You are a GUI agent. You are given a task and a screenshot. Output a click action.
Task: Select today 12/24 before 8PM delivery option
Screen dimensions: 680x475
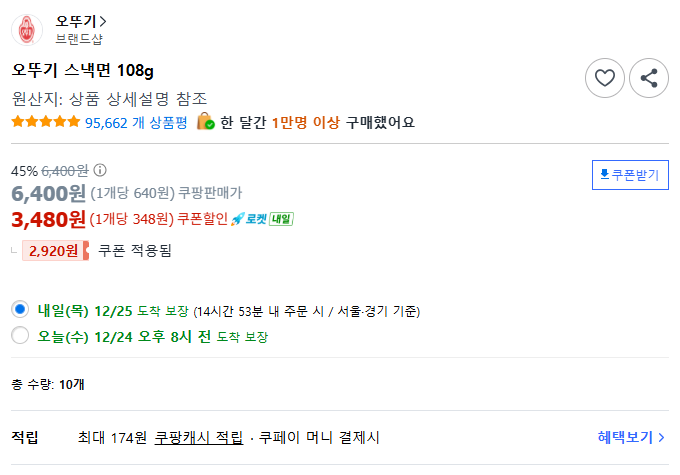20,336
